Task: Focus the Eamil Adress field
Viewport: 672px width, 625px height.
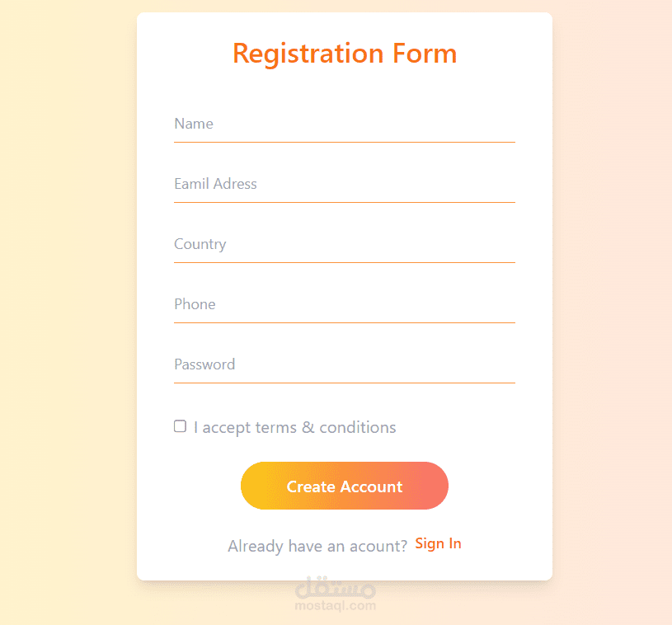Action: pos(344,185)
